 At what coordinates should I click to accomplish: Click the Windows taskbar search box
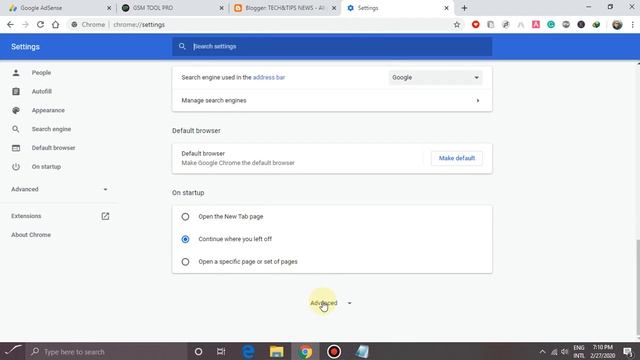click(107, 351)
